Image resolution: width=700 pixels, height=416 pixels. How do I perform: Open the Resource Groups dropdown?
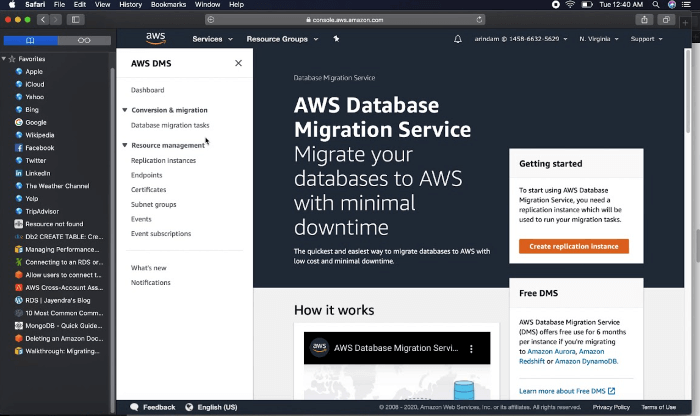click(281, 39)
